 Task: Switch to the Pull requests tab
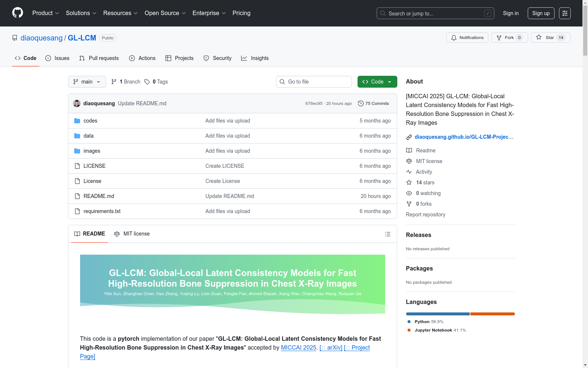click(99, 58)
